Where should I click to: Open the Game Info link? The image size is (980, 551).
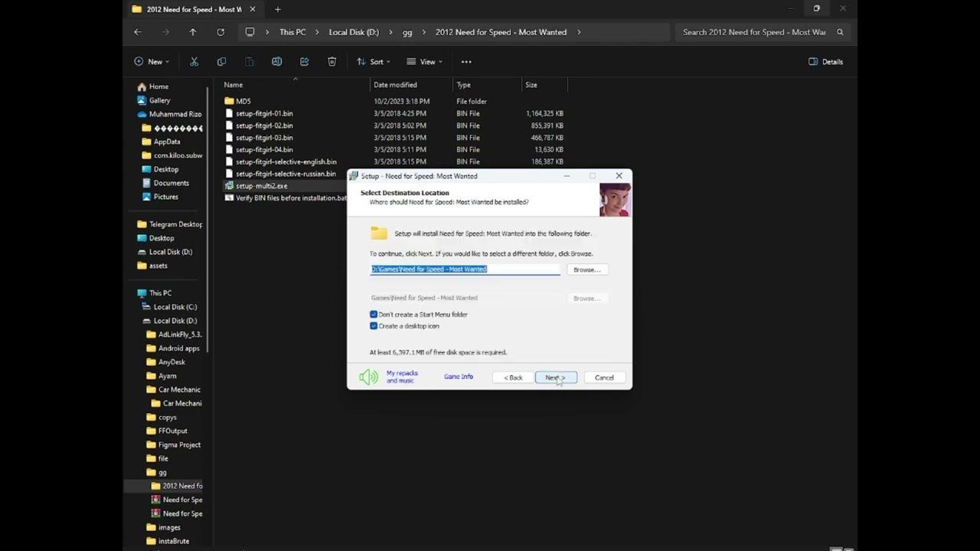pyautogui.click(x=459, y=377)
